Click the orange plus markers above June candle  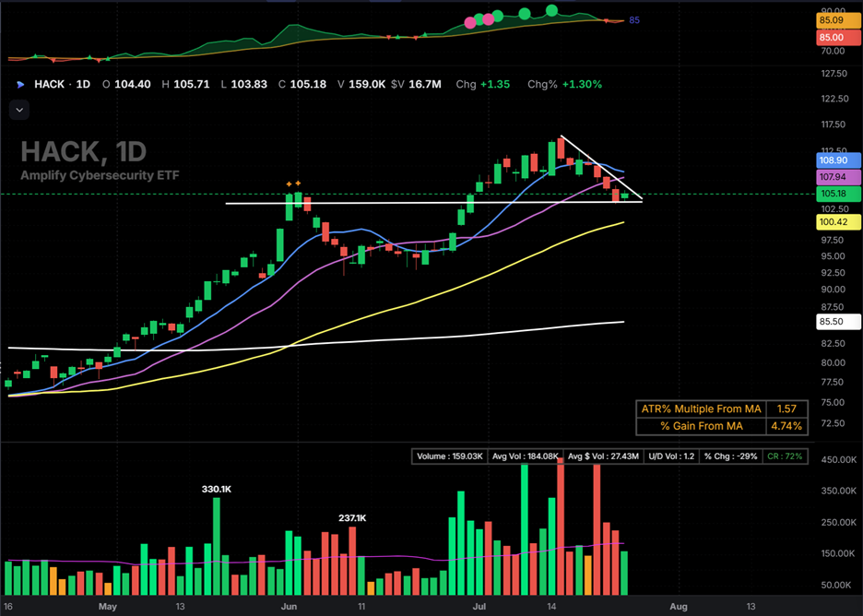293,184
